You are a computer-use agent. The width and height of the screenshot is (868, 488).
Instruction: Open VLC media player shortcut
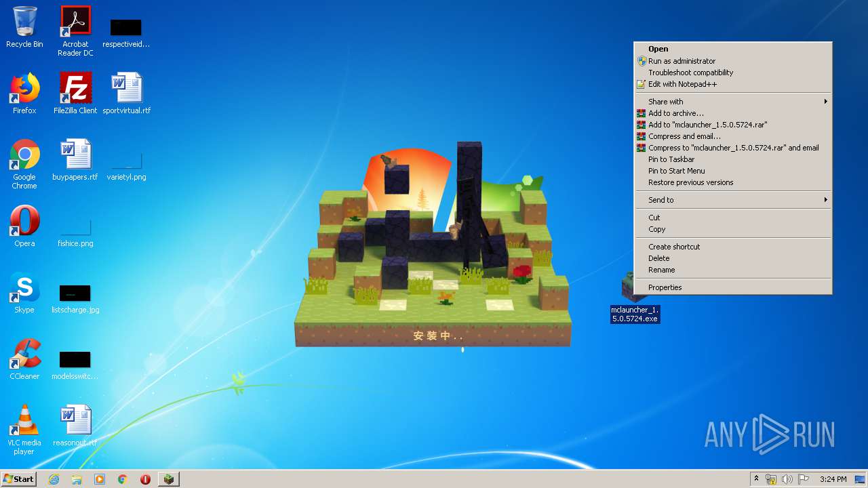coord(24,430)
